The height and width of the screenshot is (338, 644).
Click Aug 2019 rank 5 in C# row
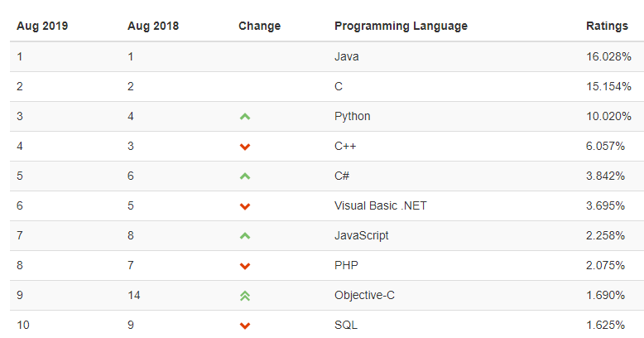click(x=20, y=176)
